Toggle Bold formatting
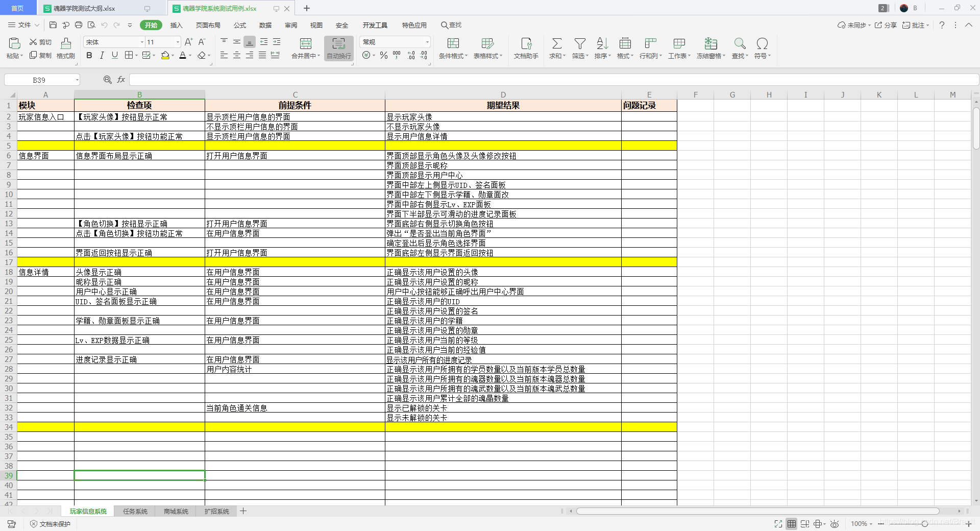Viewport: 980px width, 531px height. pyautogui.click(x=89, y=55)
